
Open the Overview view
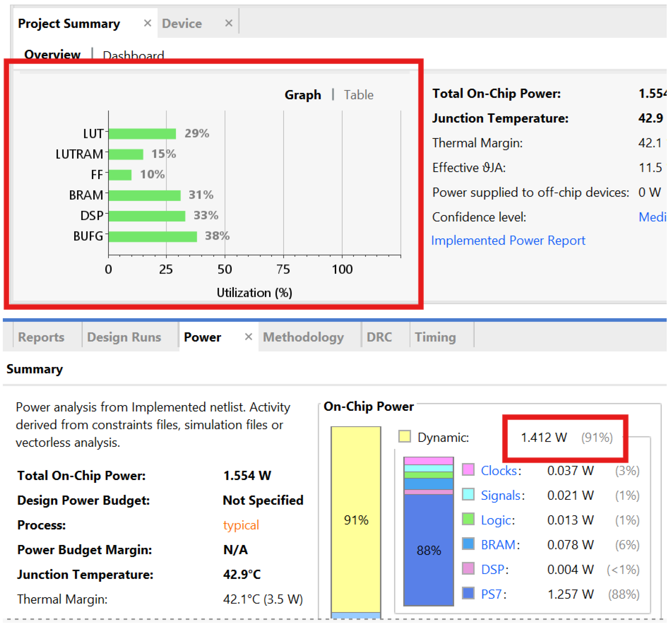coord(52,55)
